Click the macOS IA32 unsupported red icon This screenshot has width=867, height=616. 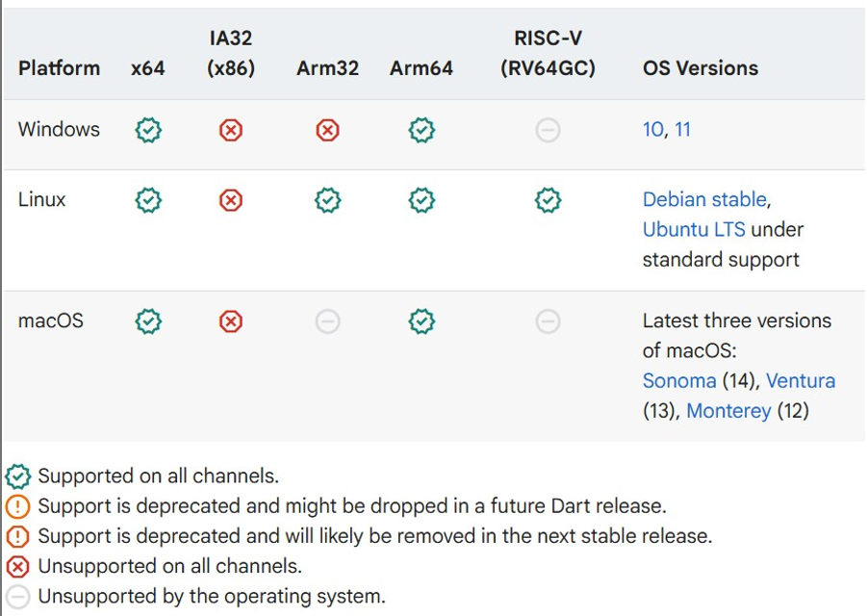[231, 321]
